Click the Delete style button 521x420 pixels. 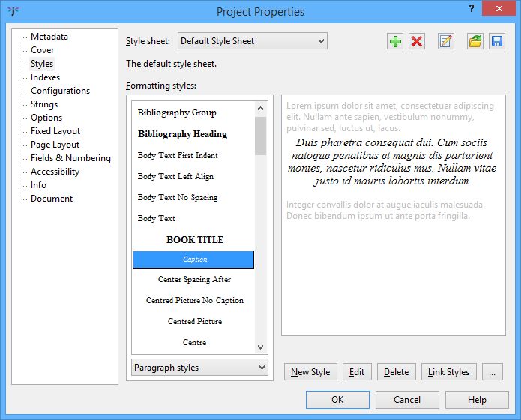[396, 371]
